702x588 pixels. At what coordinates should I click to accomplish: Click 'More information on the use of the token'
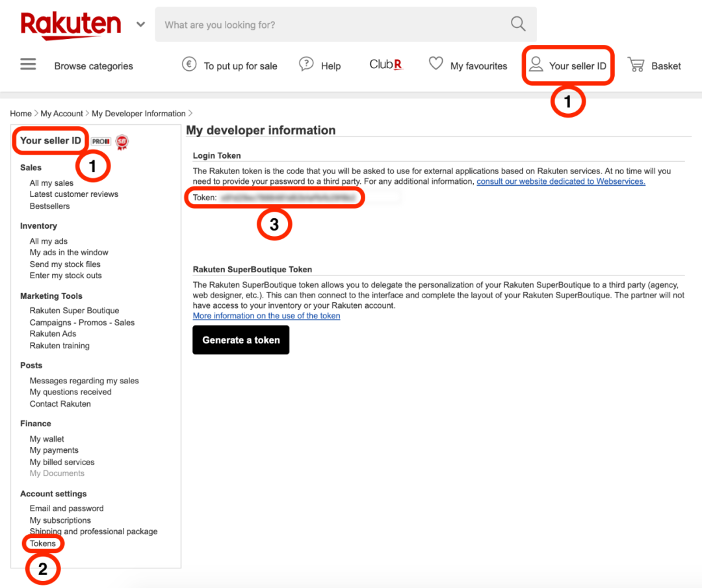coord(266,316)
